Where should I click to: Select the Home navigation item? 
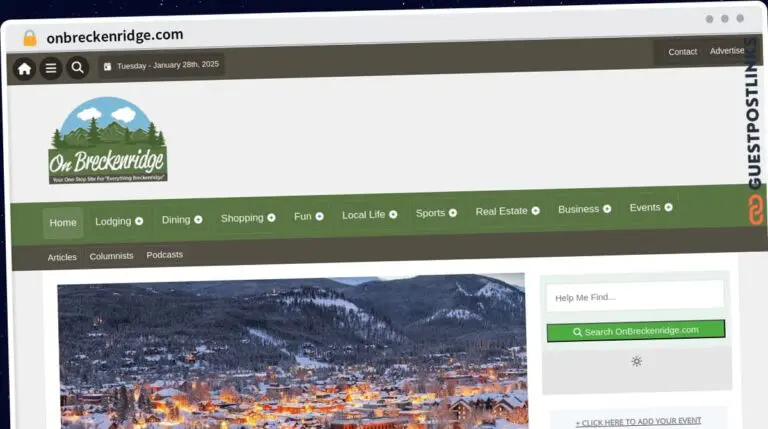63,223
